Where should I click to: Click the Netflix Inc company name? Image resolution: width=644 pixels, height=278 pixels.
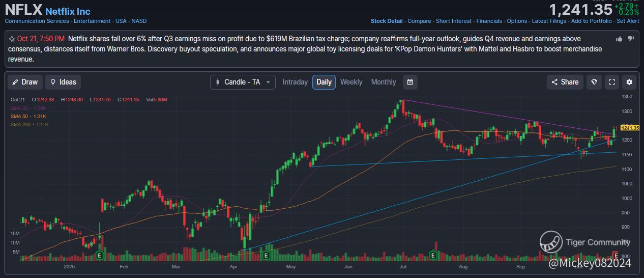(68, 11)
